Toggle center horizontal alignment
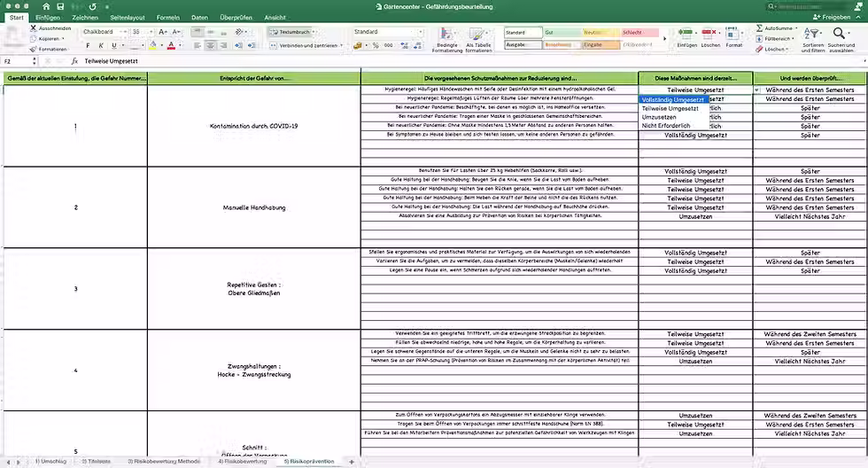Viewport: 868px width, 468px height. click(211, 45)
